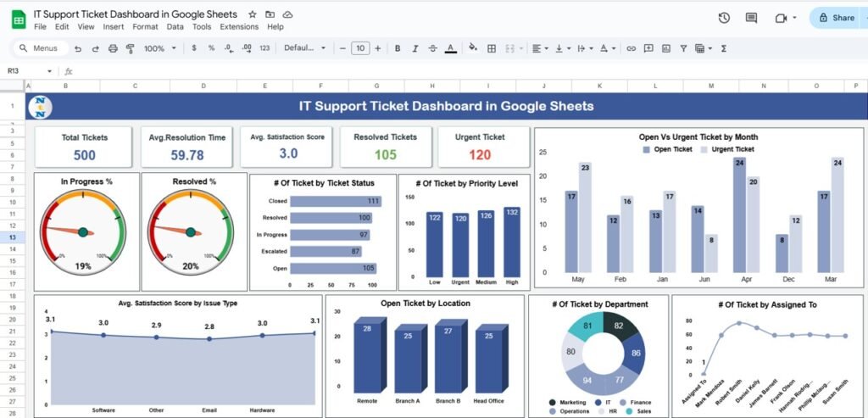Image resolution: width=868 pixels, height=418 pixels.
Task: Open the text color picker
Action: (451, 48)
